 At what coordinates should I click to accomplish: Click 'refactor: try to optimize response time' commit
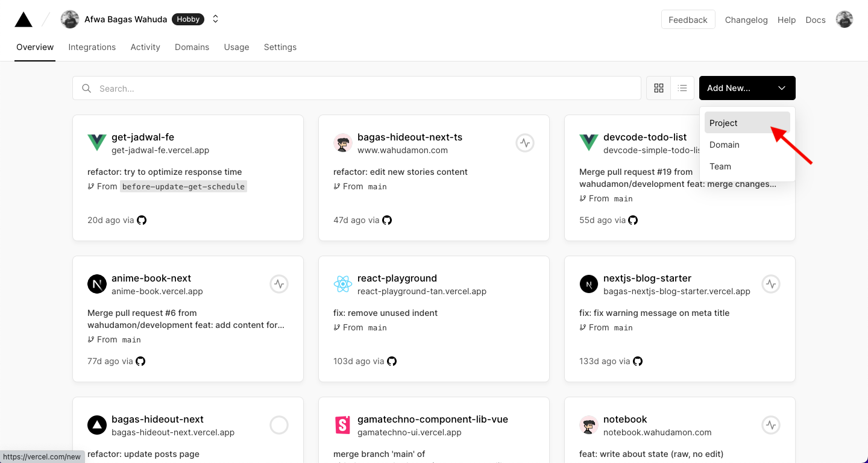[165, 172]
